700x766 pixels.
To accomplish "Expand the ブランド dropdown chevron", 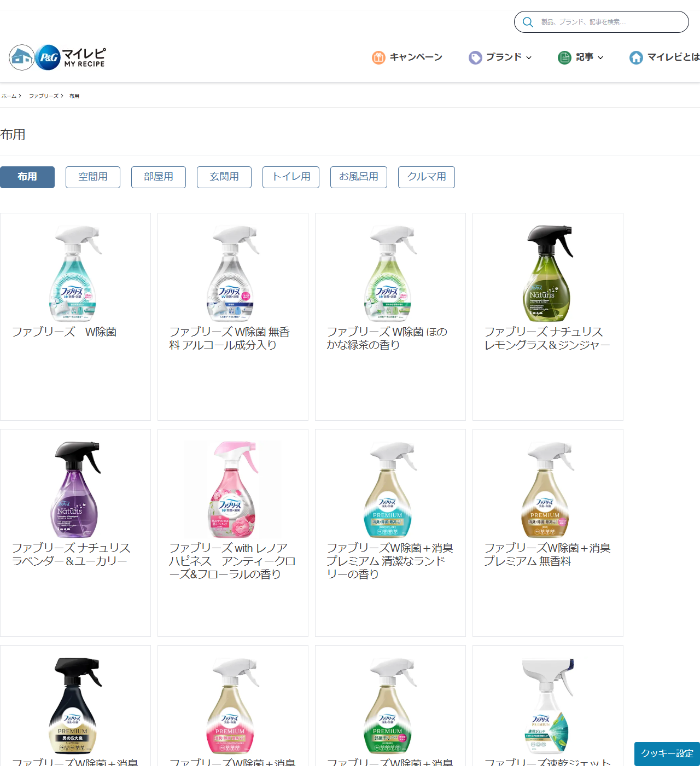I will [529, 57].
